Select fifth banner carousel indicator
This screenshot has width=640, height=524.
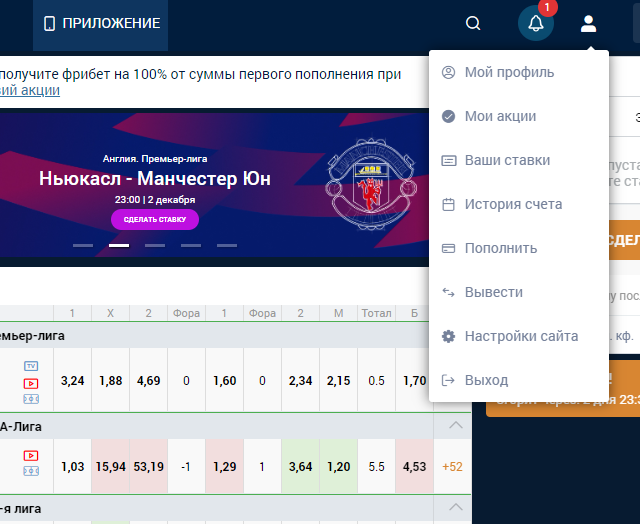coord(227,246)
